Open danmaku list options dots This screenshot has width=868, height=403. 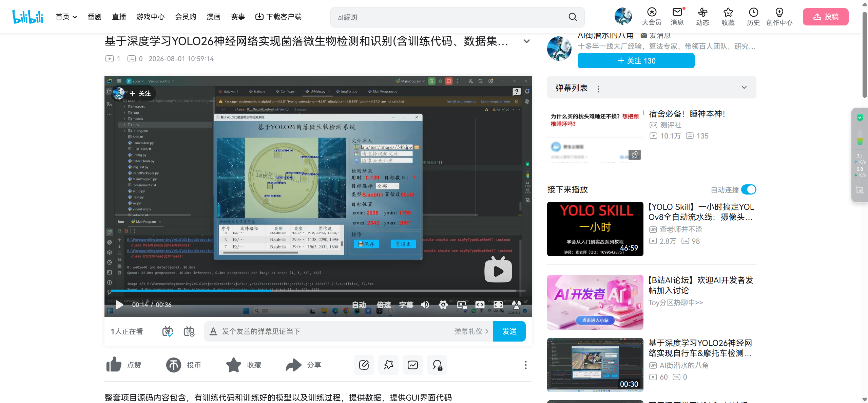point(598,89)
